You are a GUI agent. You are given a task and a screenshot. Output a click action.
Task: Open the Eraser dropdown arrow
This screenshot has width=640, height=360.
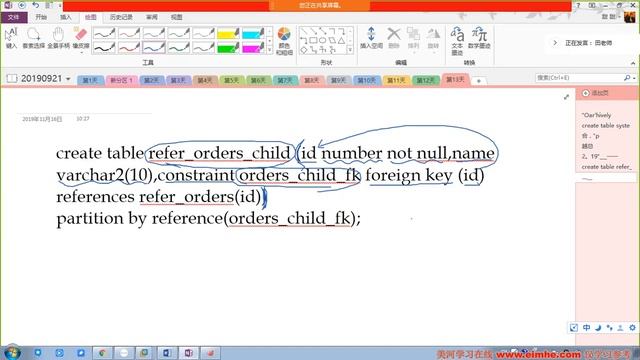click(81, 52)
